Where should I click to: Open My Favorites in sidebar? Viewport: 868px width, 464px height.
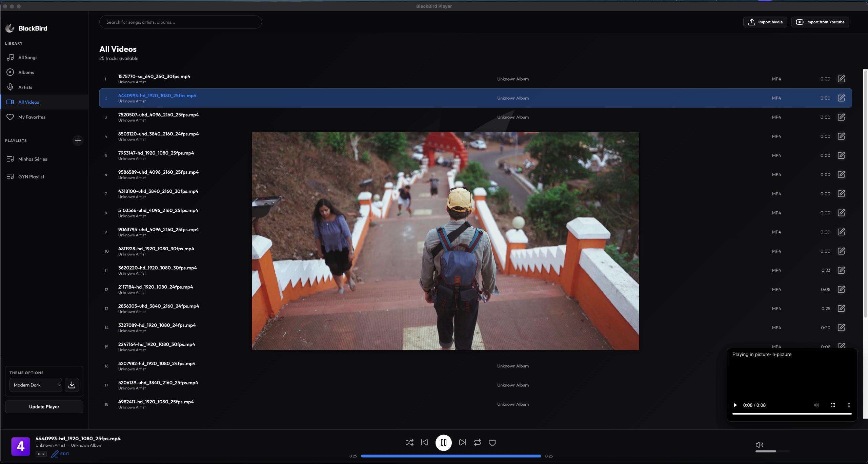pyautogui.click(x=32, y=117)
